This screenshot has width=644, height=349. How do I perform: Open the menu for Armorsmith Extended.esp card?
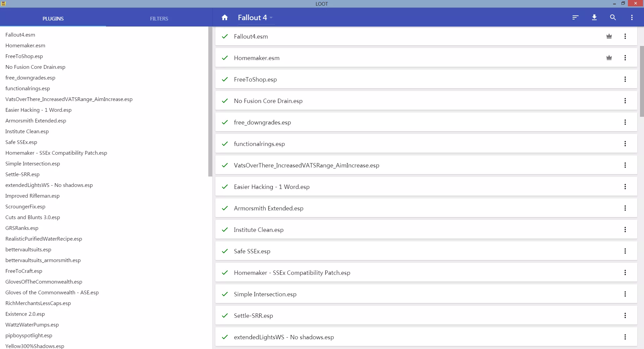point(625,208)
